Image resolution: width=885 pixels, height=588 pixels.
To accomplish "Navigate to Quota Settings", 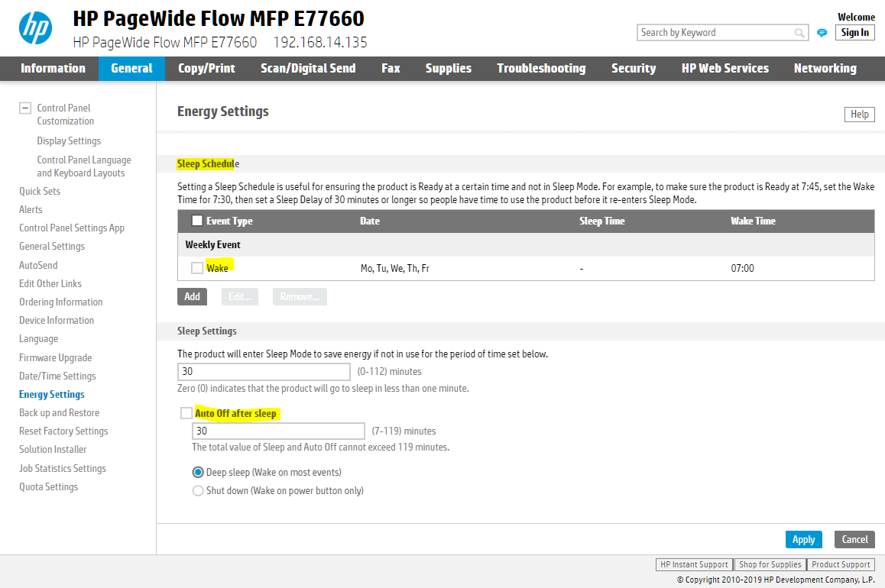I will point(48,486).
